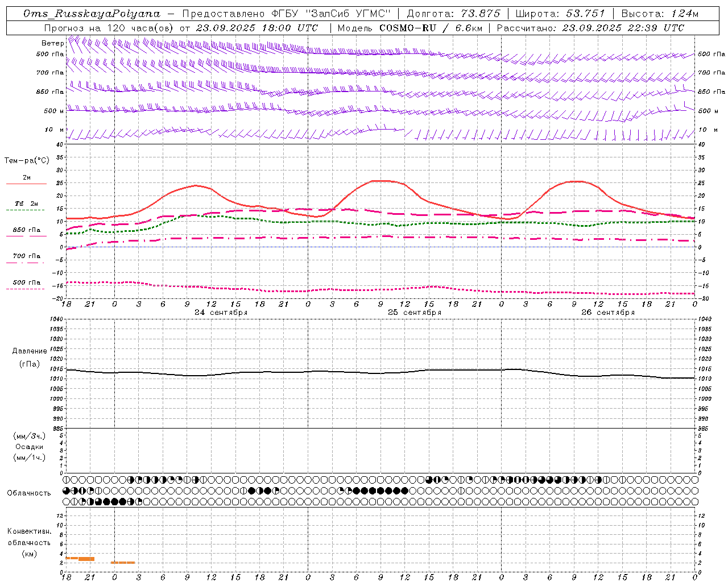Click the 850 гПа temperature legend entry
The width and height of the screenshot is (728, 582).
click(x=27, y=230)
